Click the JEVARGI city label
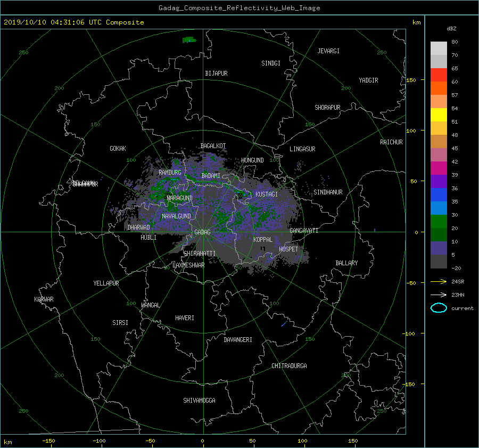Screen dimensions: 479x448 click(x=328, y=51)
